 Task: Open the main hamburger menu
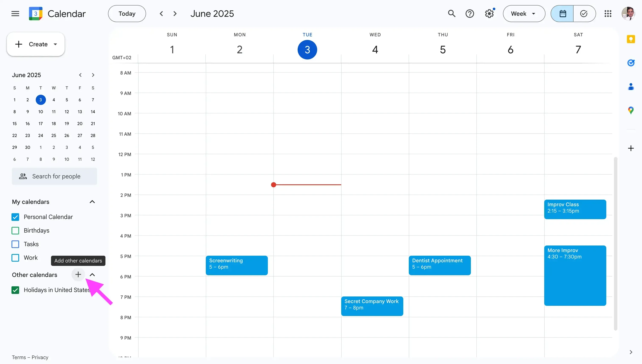point(15,14)
